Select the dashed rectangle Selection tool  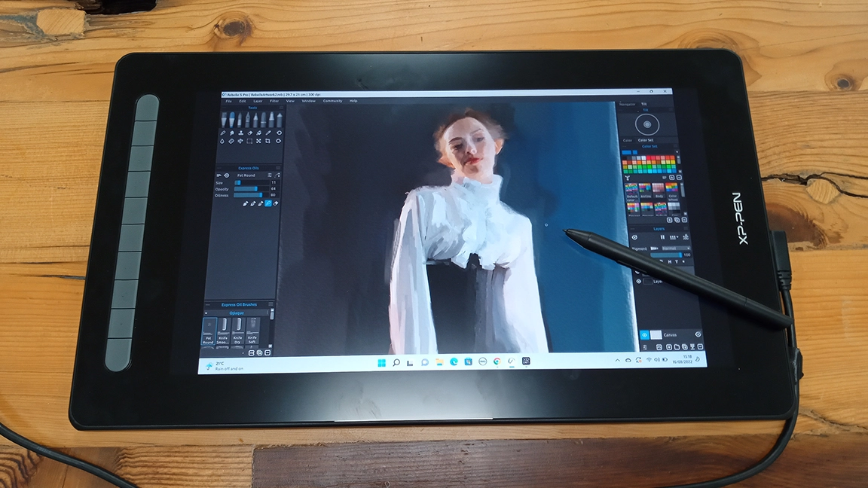coord(249,141)
